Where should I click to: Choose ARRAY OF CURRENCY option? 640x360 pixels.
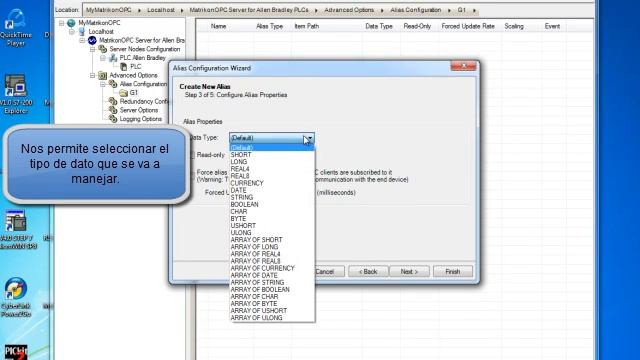[x=272, y=268]
